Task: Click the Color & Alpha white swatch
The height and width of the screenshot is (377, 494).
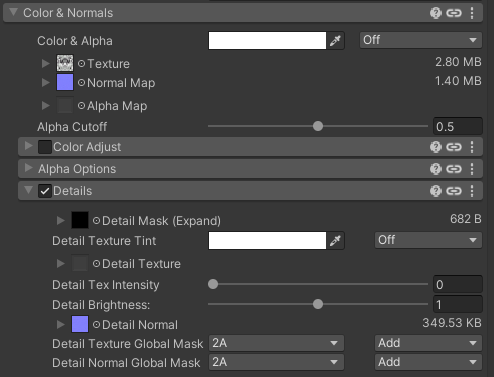Action: [x=267, y=41]
